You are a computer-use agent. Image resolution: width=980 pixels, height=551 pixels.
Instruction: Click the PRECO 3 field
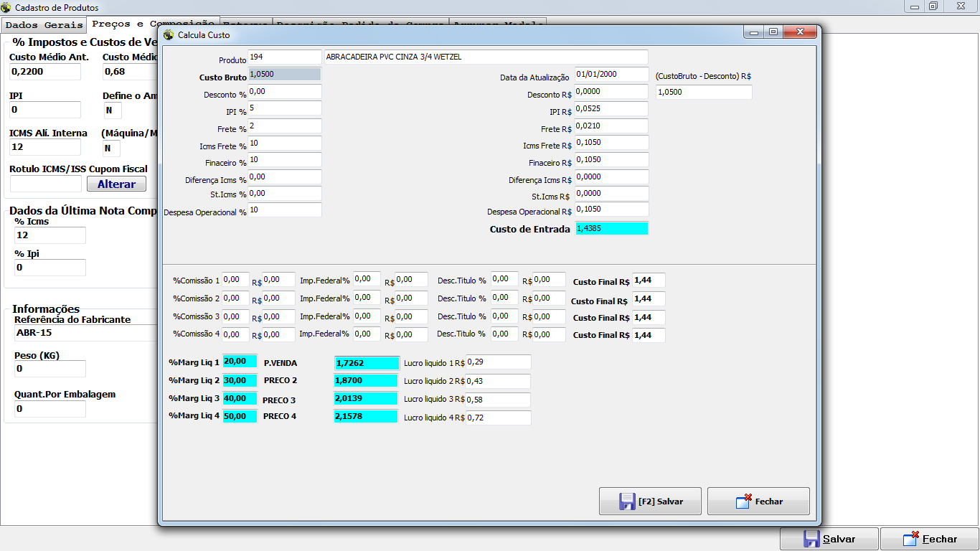tap(366, 399)
